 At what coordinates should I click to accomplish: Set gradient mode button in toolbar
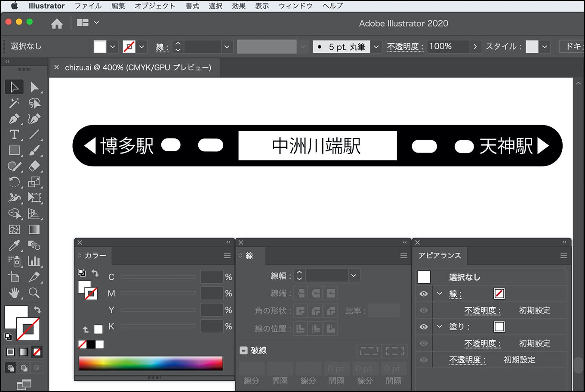click(x=24, y=352)
